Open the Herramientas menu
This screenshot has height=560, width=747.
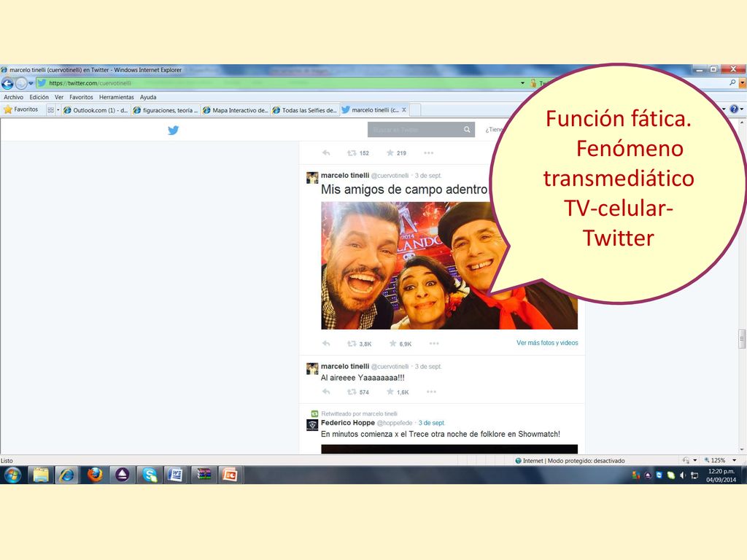pyautogui.click(x=116, y=97)
